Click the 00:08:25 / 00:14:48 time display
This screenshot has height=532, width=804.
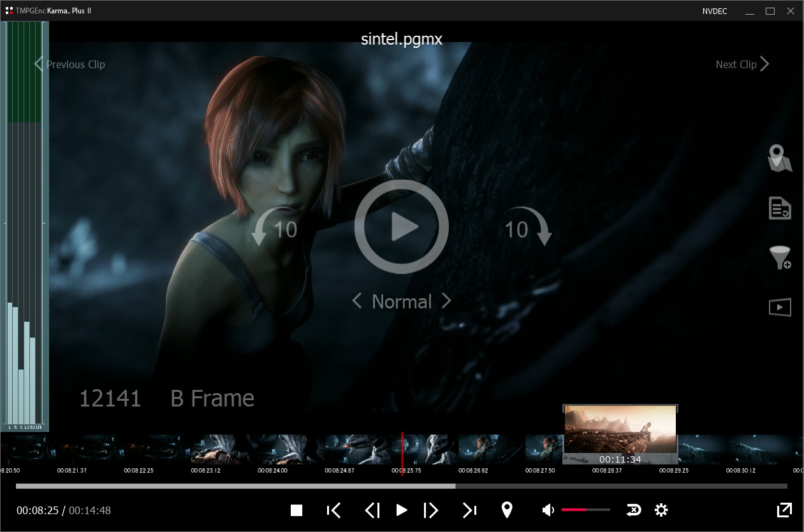64,510
